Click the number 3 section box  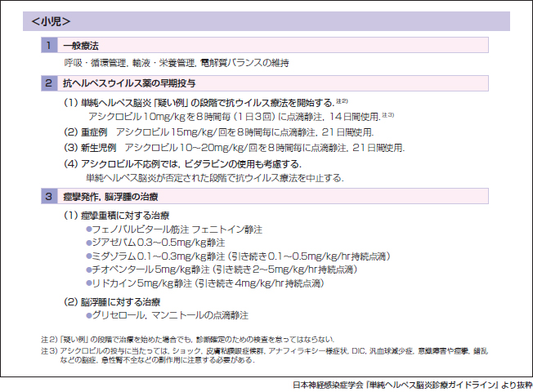click(x=49, y=196)
